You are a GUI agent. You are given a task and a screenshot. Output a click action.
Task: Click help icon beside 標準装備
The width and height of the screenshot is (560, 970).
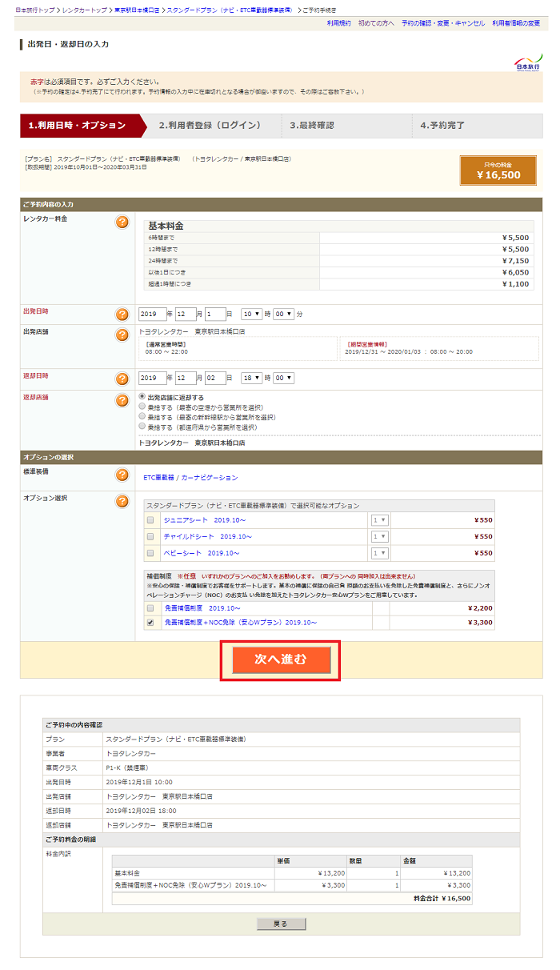[122, 475]
